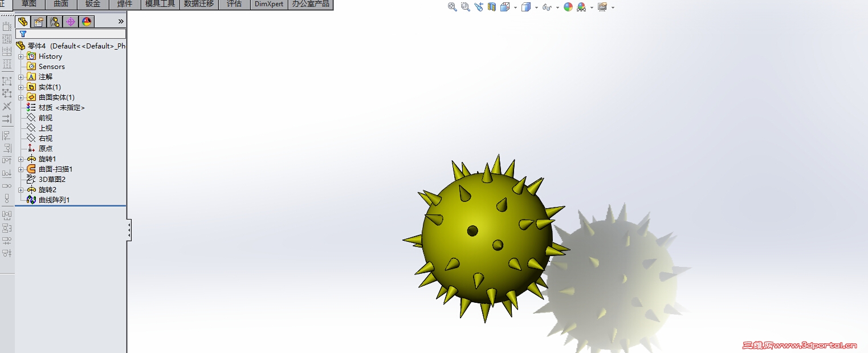Click Previous View icon
This screenshot has width=868, height=353.
(x=478, y=7)
